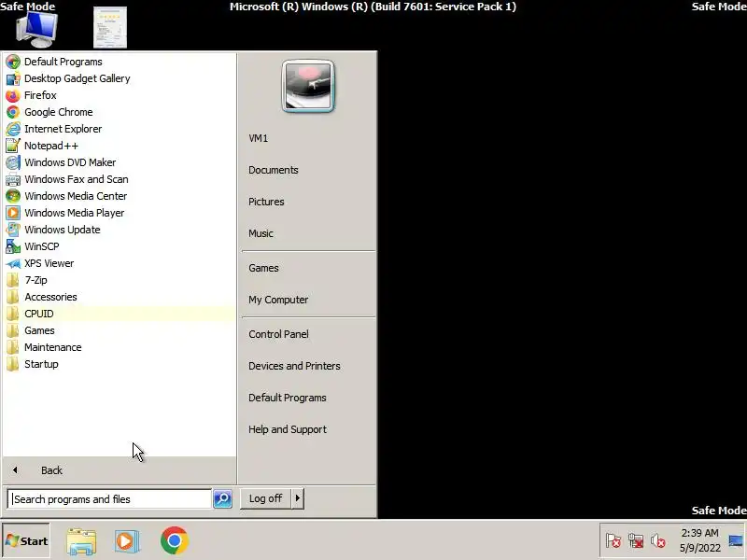Expand the Startup folder
This screenshot has width=747, height=560.
point(120,364)
